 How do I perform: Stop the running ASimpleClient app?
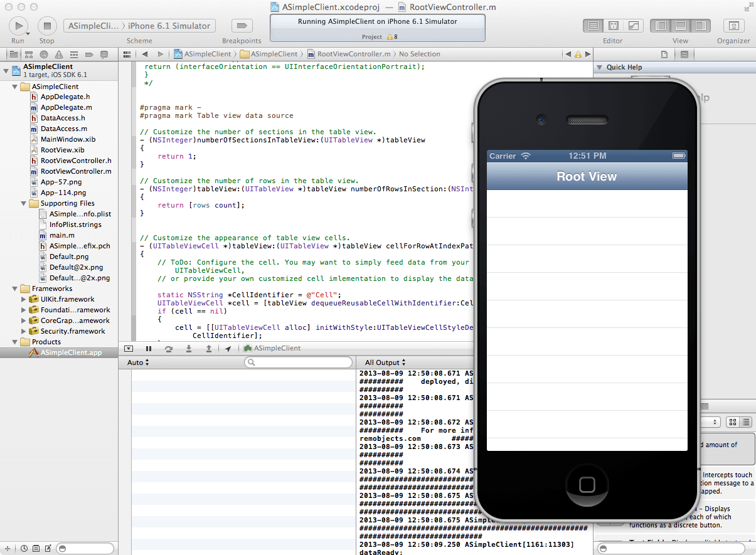point(47,26)
